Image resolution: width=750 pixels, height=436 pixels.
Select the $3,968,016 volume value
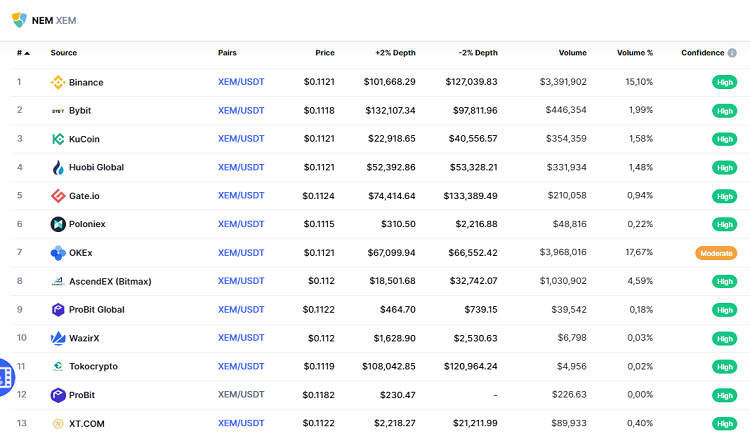(563, 252)
